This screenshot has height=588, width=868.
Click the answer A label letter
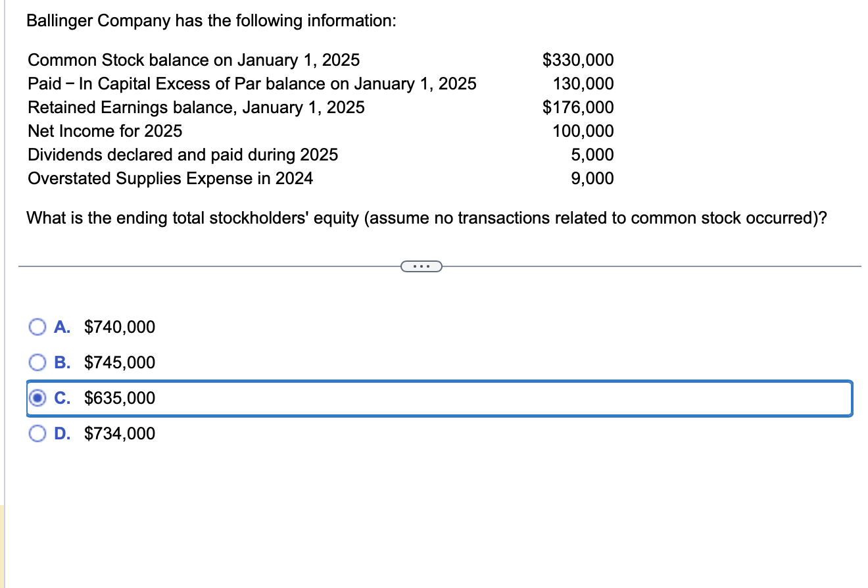(x=62, y=326)
